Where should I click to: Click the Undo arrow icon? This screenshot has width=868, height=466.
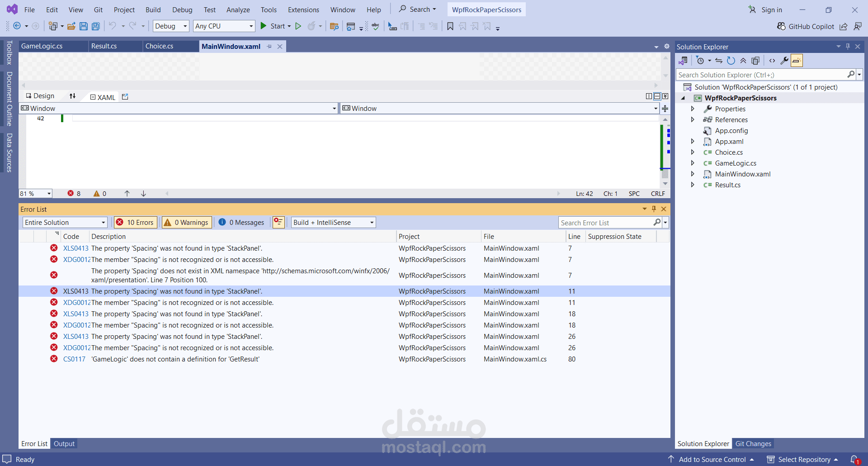pos(113,26)
